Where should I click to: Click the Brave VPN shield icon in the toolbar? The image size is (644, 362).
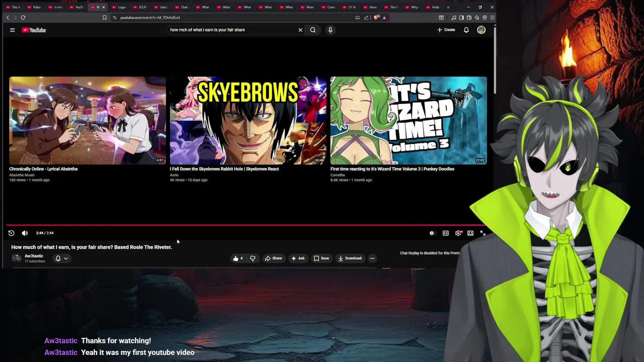pyautogui.click(x=485, y=18)
